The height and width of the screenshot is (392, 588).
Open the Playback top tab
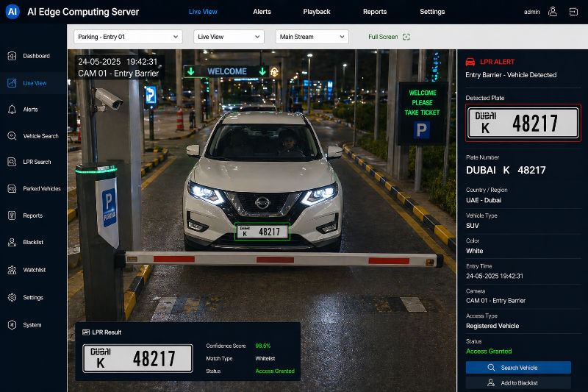point(317,12)
